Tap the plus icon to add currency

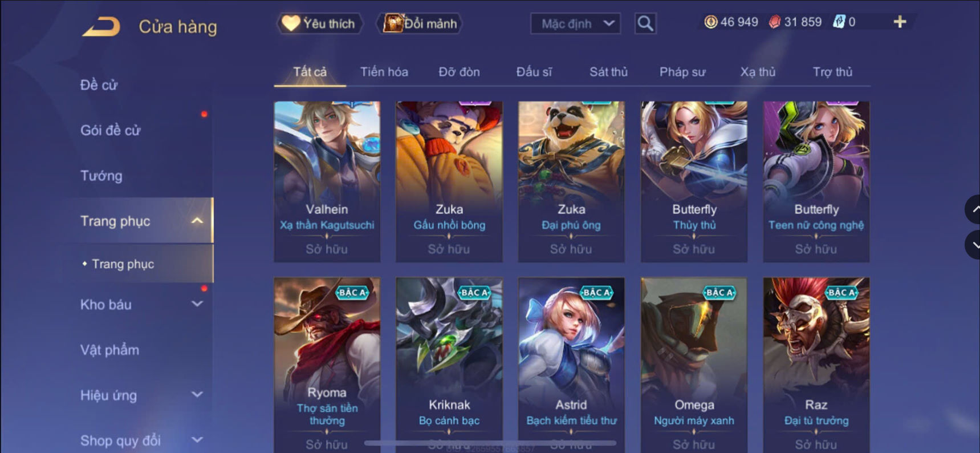point(900,22)
